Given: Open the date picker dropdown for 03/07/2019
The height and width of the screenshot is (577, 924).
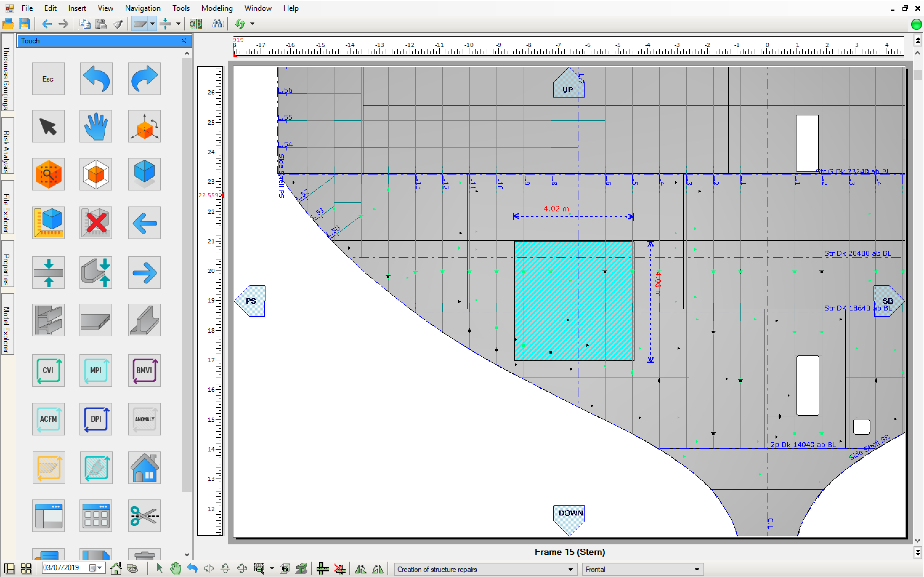Looking at the screenshot, I should click(99, 568).
